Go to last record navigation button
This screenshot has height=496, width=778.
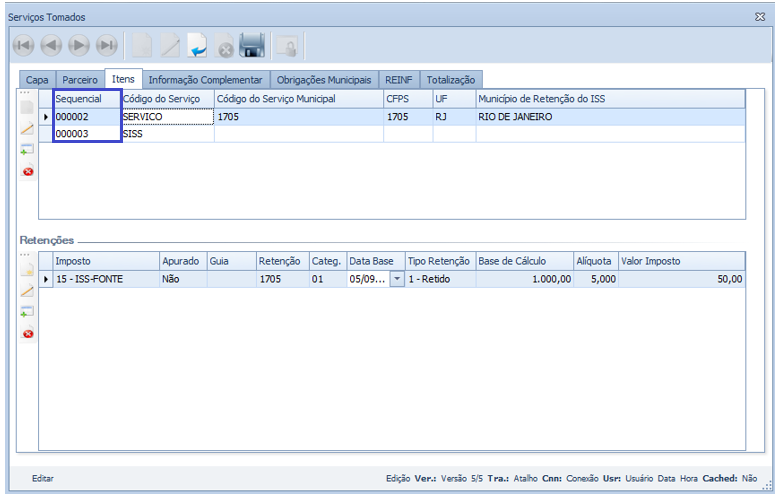click(x=107, y=45)
